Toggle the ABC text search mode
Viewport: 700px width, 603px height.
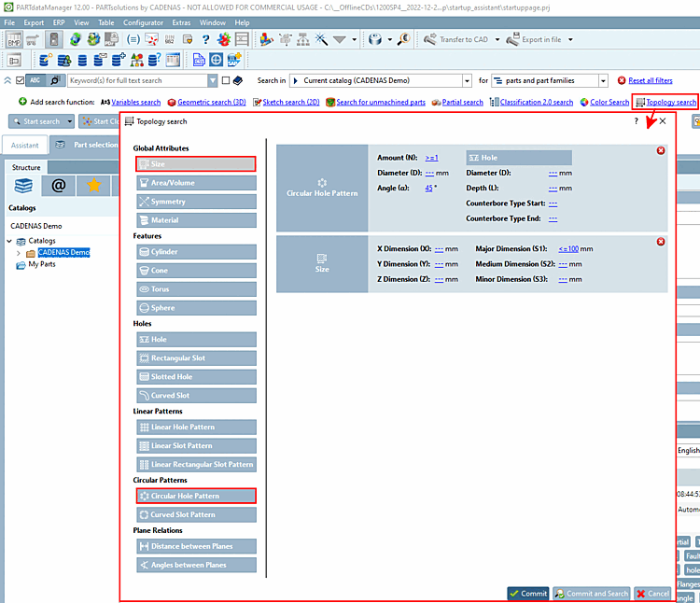[x=35, y=81]
